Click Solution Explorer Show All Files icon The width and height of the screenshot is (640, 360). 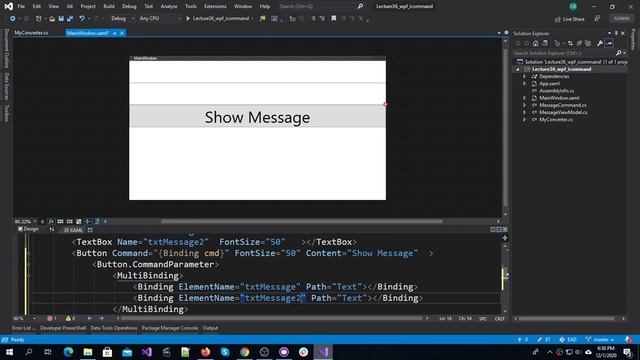[x=588, y=43]
